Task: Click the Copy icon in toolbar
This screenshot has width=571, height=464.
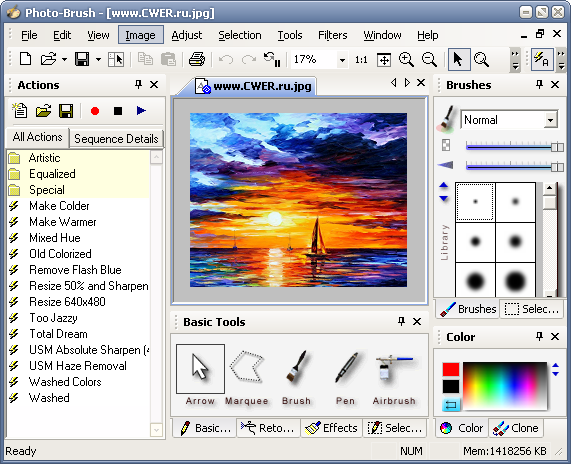Action: 145,59
